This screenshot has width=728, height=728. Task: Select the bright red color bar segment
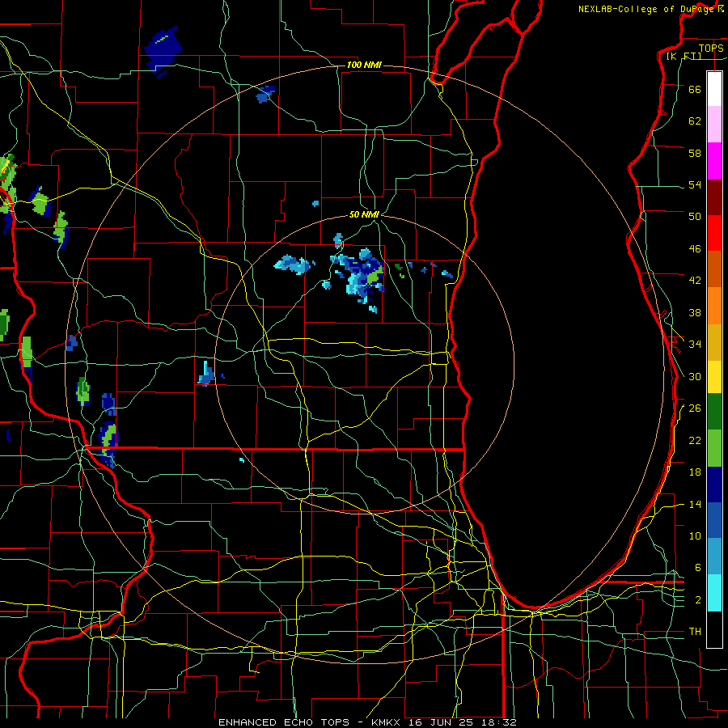[714, 233]
